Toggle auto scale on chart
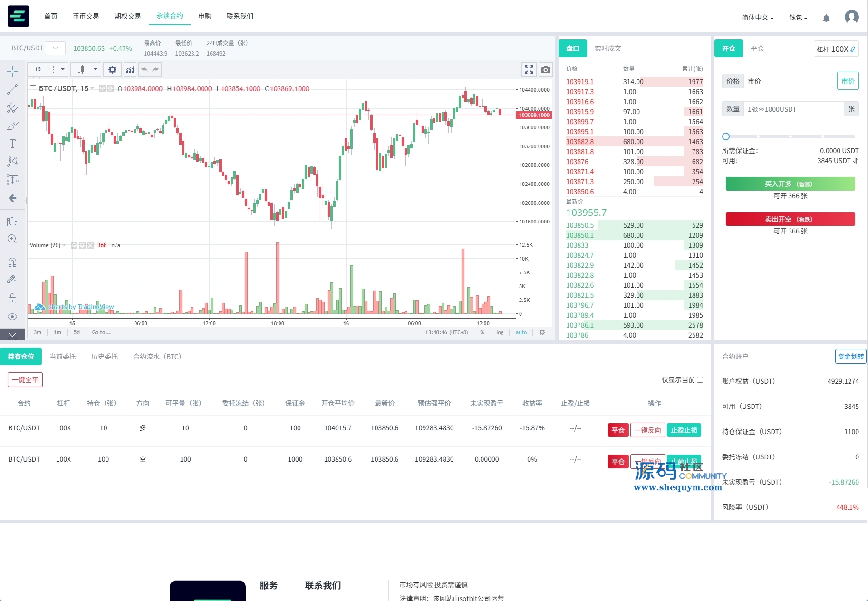The image size is (868, 601). coord(521,332)
